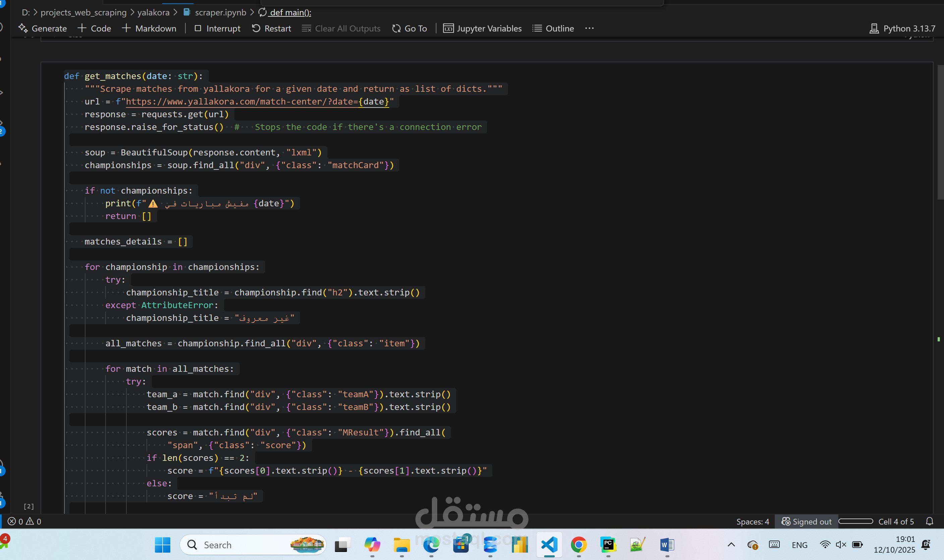
Task: Open Jupyter Variables panel
Action: pyautogui.click(x=482, y=28)
